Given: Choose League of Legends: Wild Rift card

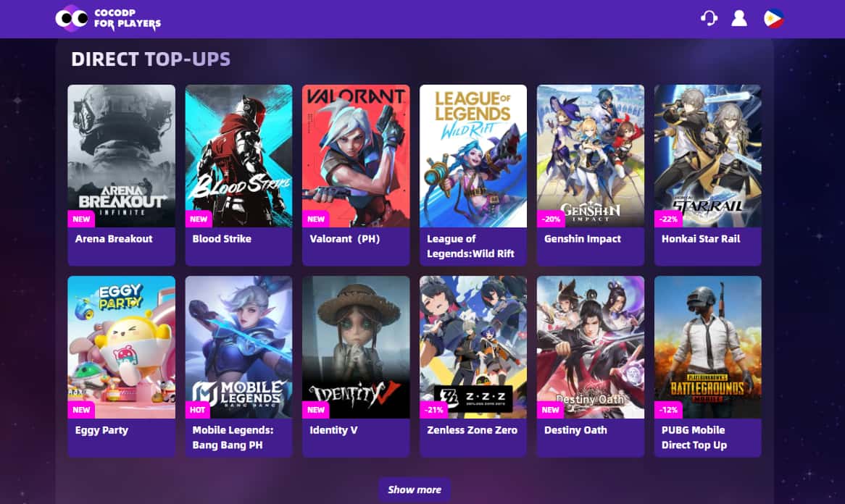Looking at the screenshot, I should pyautogui.click(x=473, y=175).
